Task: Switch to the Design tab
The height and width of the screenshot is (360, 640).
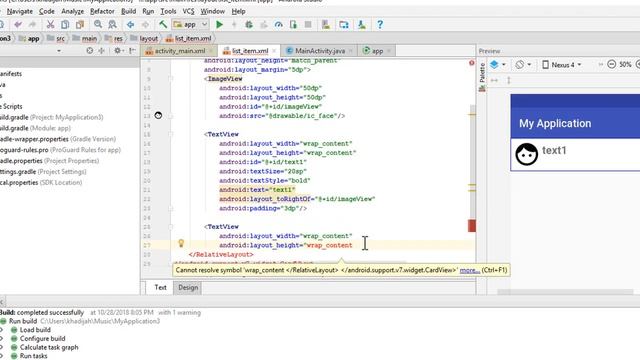Action: [188, 287]
